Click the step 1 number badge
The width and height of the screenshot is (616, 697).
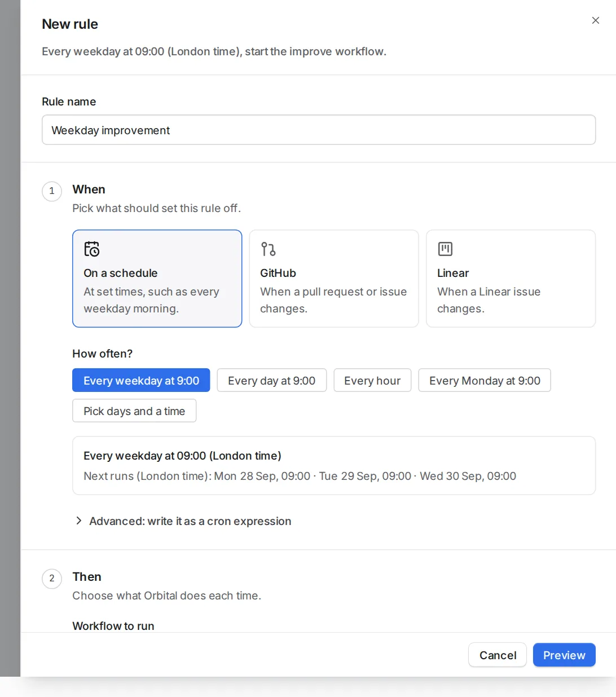[x=52, y=191]
